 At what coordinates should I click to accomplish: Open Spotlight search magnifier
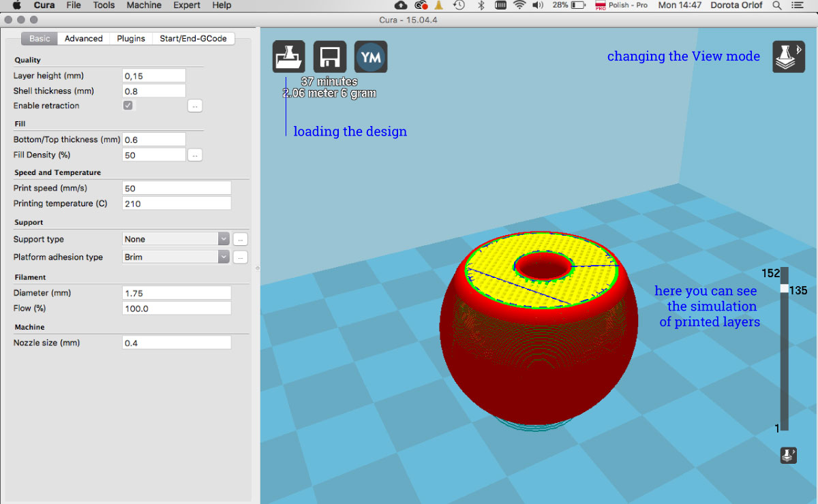pyautogui.click(x=778, y=5)
